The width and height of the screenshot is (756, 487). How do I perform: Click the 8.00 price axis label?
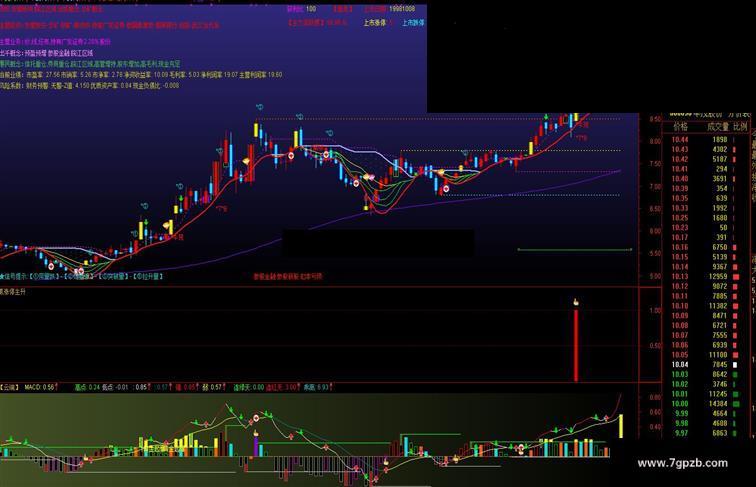655,141
